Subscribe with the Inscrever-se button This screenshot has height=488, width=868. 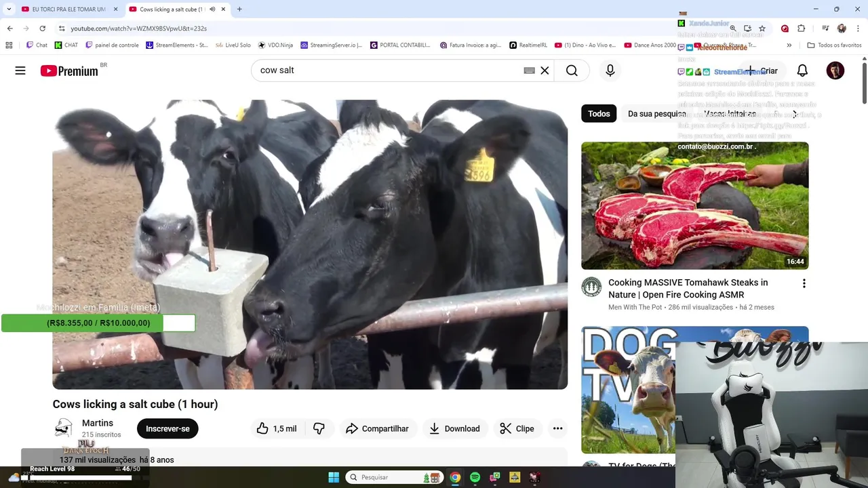click(x=167, y=428)
